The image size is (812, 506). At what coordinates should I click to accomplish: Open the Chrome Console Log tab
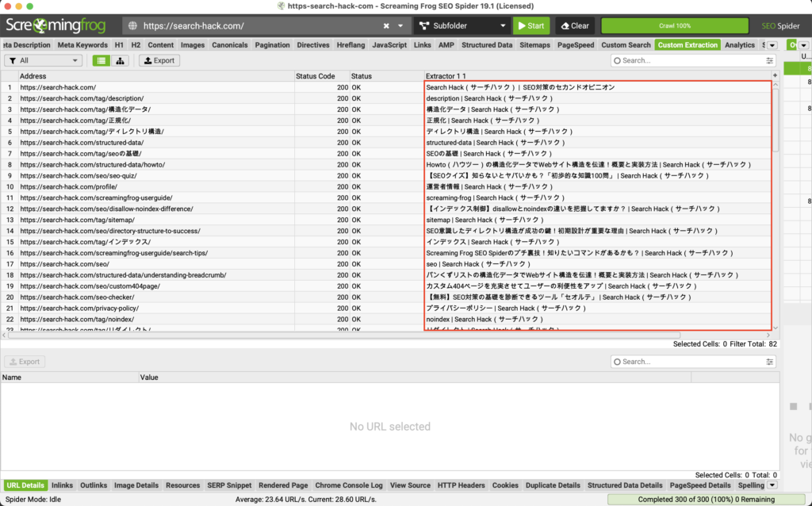349,485
